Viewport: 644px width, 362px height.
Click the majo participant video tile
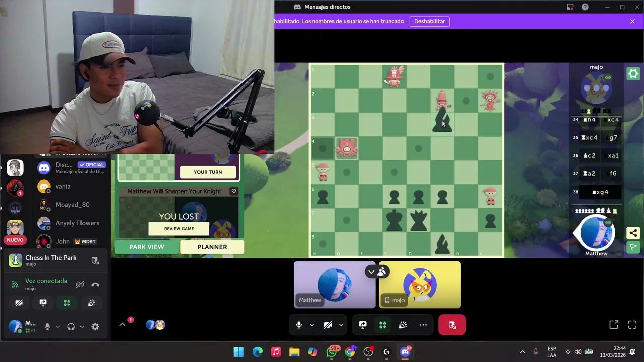point(420,285)
